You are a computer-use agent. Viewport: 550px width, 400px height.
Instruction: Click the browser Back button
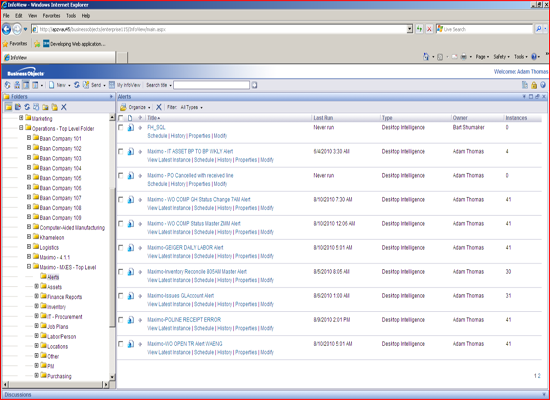pos(6,29)
